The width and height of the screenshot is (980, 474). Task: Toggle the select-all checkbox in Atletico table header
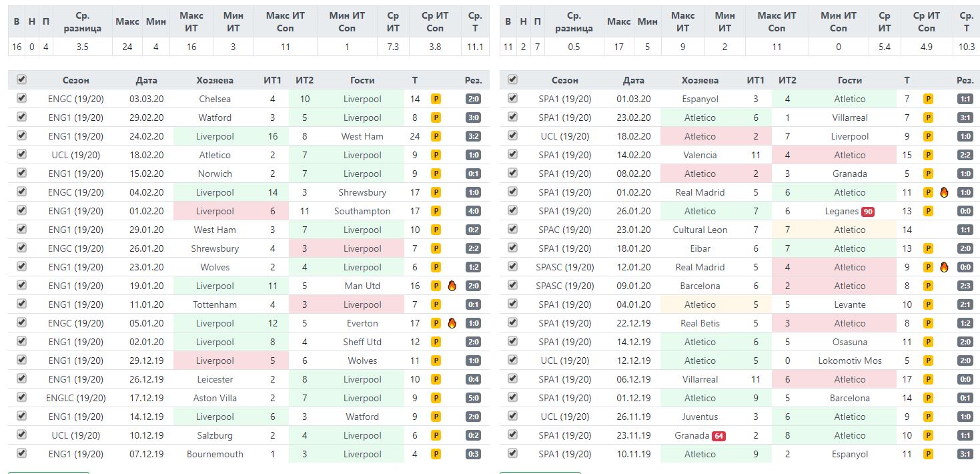pyautogui.click(x=512, y=79)
